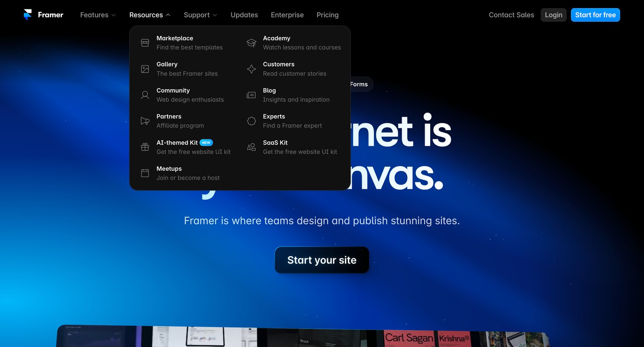Click the Meetups calendar icon

pos(145,173)
